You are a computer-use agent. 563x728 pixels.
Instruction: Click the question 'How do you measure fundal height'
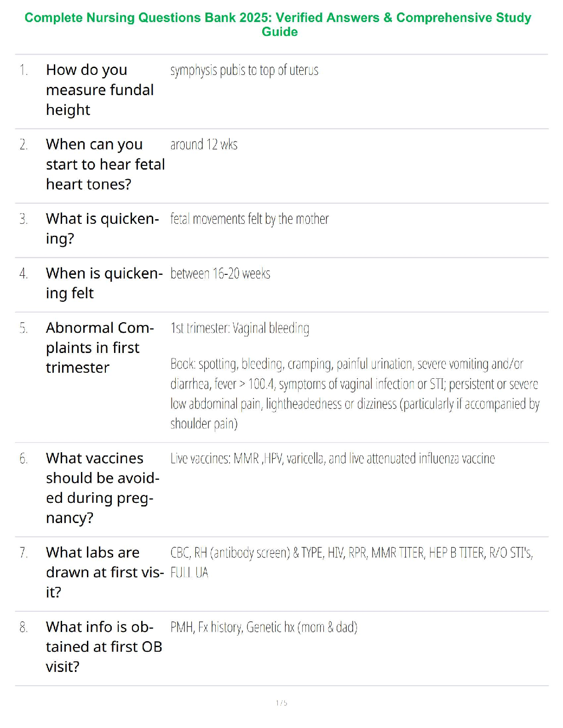pos(100,90)
